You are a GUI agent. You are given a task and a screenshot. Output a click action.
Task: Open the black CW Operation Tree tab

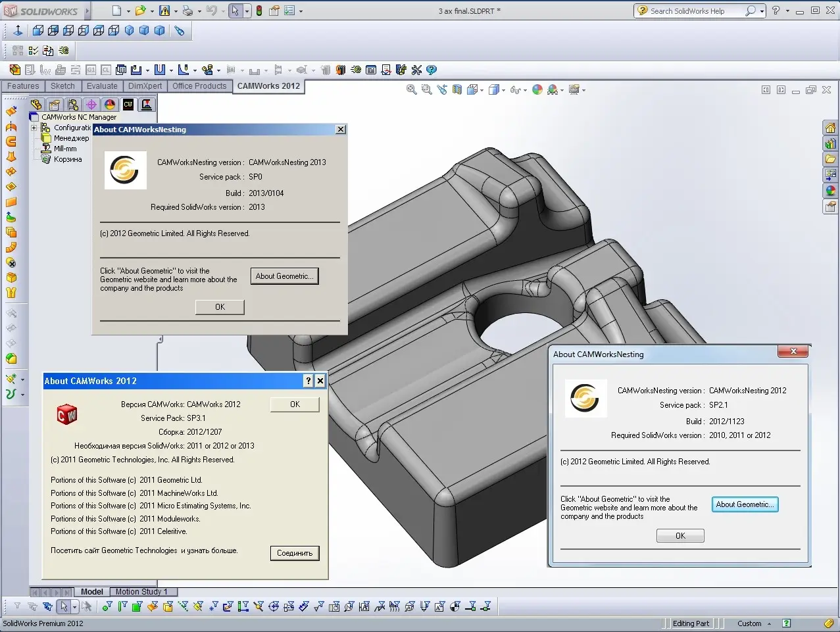click(128, 105)
